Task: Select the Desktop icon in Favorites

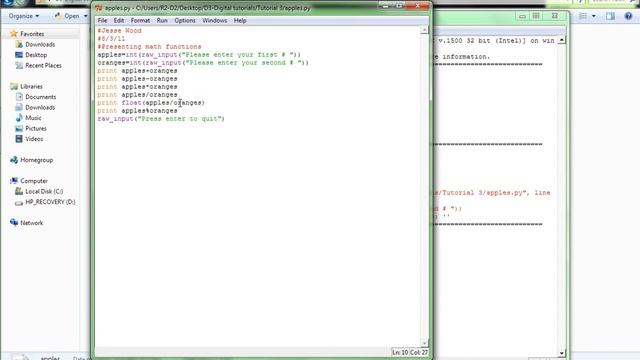Action: coord(19,55)
